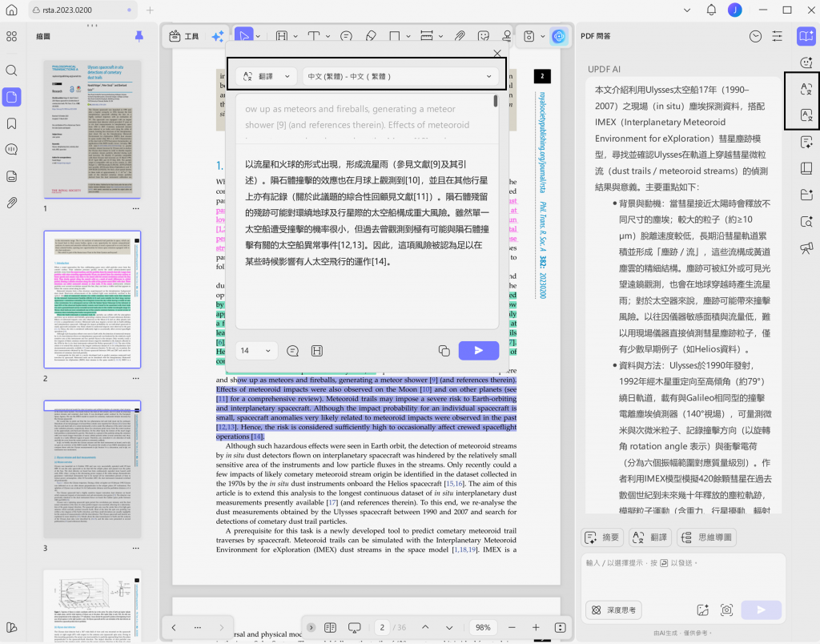Open PDF 問答 settings sliders icon
Image resolution: width=820 pixels, height=644 pixels.
(778, 36)
